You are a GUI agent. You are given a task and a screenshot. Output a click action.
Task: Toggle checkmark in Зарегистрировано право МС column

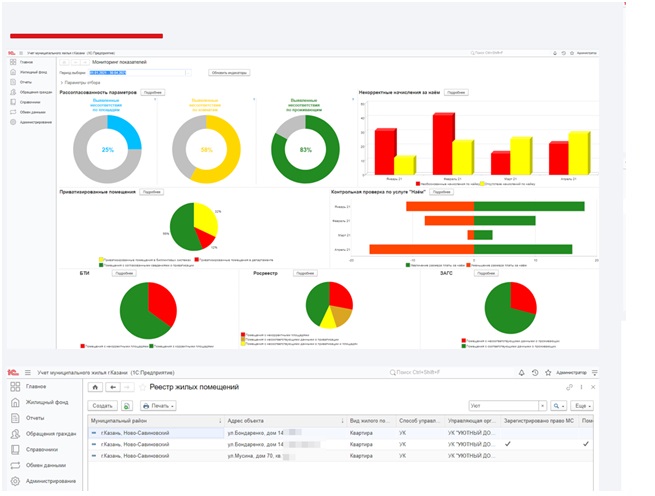pos(508,444)
